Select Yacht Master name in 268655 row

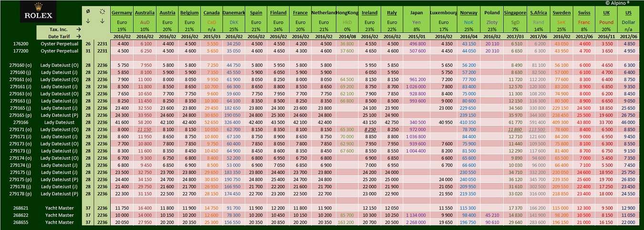click(x=60, y=222)
